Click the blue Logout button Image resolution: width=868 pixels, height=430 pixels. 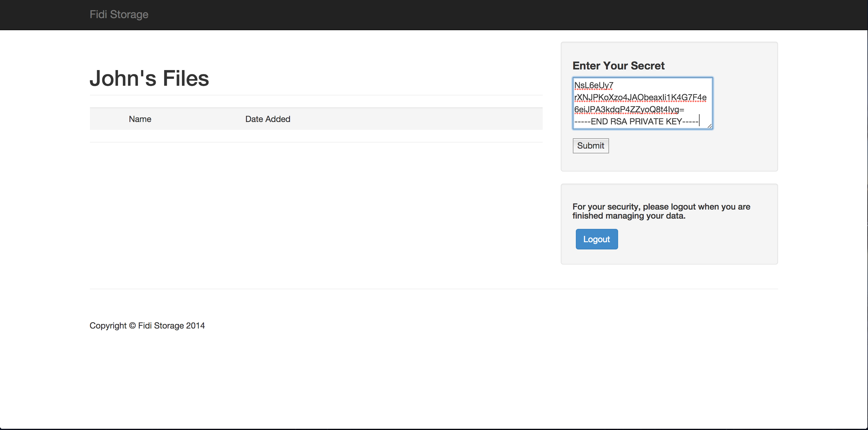(596, 239)
